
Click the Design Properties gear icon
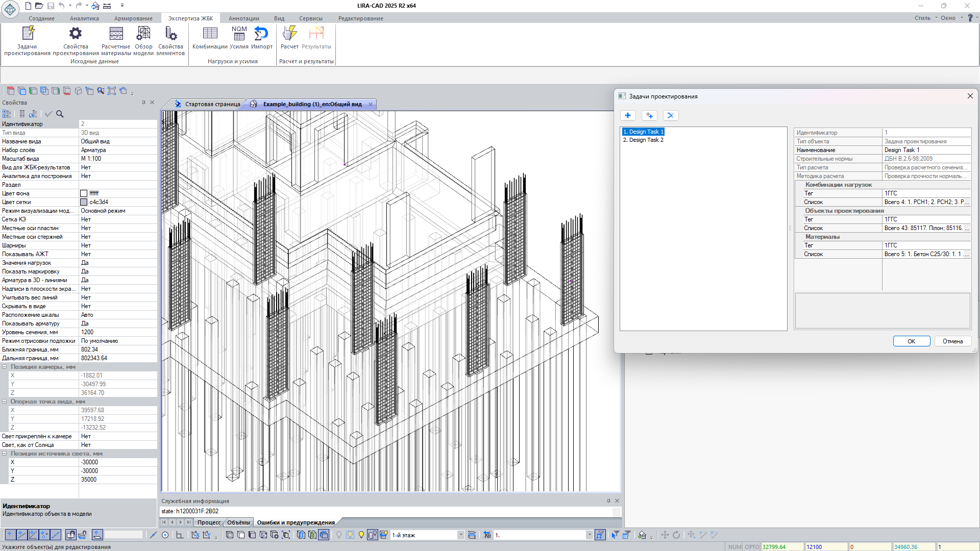pos(76,34)
